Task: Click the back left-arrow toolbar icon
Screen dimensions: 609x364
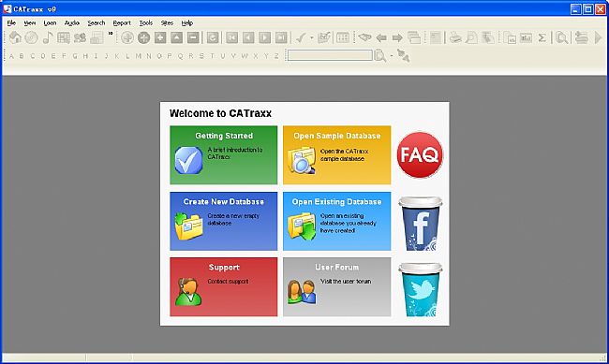Action: coord(381,37)
